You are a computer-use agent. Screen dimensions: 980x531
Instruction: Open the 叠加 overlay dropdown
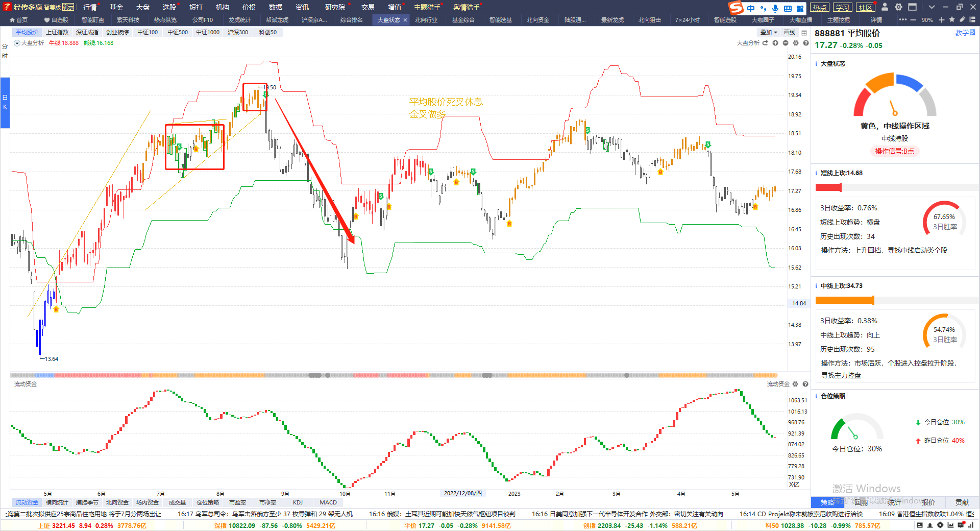pos(769,32)
